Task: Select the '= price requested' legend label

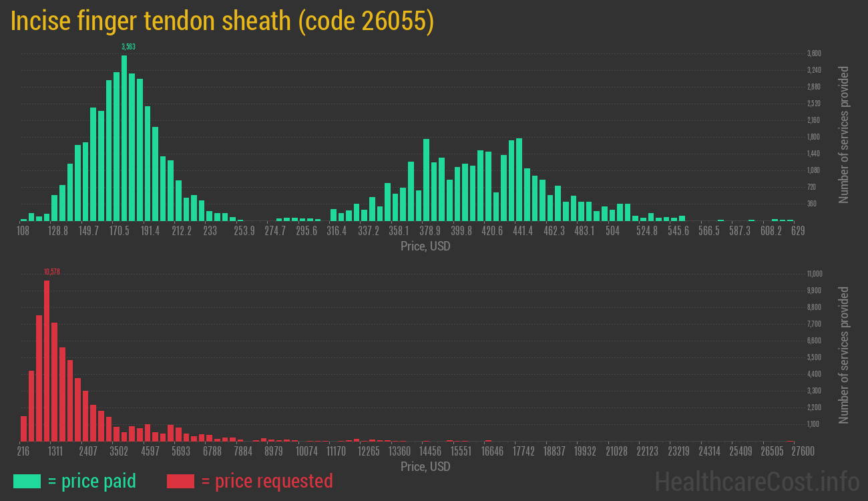Action: click(267, 481)
